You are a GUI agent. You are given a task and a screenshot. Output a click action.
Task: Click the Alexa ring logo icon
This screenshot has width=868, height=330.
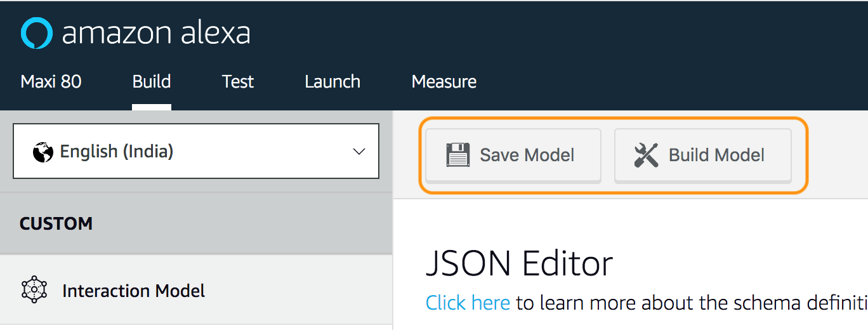pyautogui.click(x=37, y=33)
